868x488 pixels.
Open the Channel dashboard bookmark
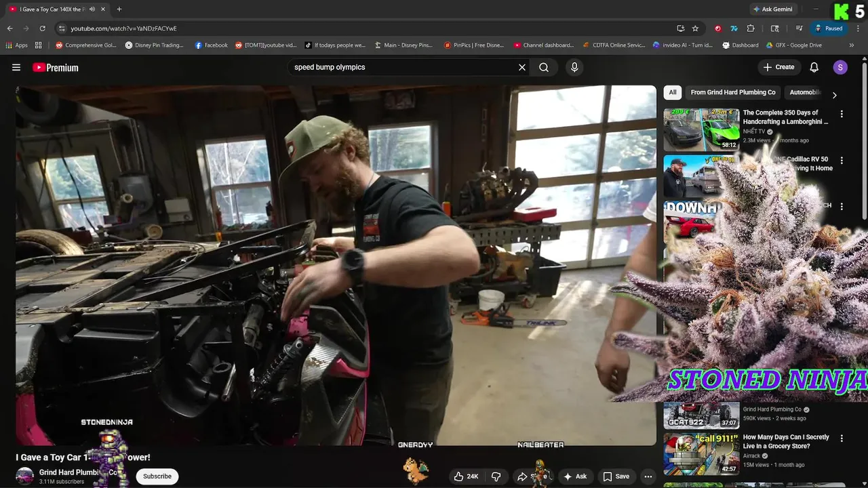pyautogui.click(x=543, y=45)
